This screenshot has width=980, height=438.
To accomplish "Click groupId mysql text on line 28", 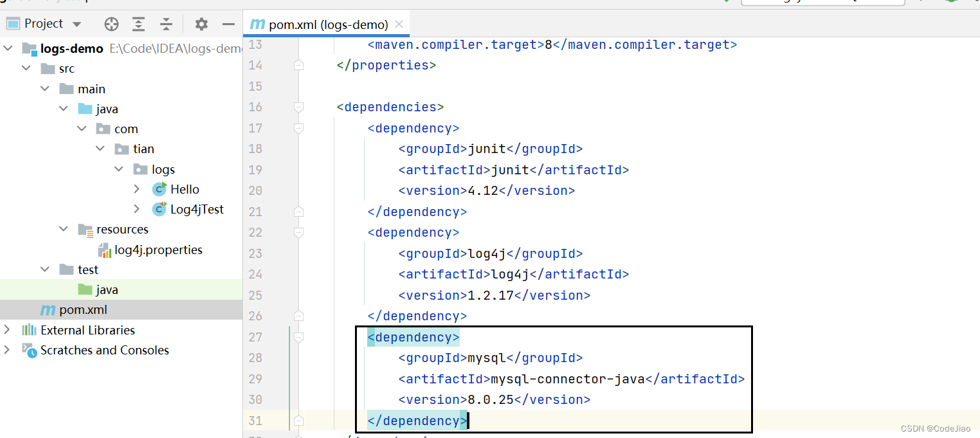I will pyautogui.click(x=487, y=358).
